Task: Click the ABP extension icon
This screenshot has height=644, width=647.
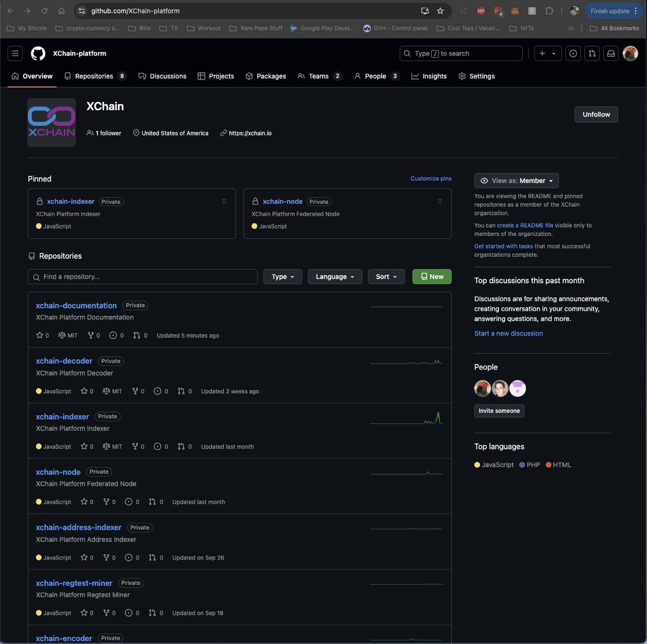Action: pyautogui.click(x=481, y=11)
